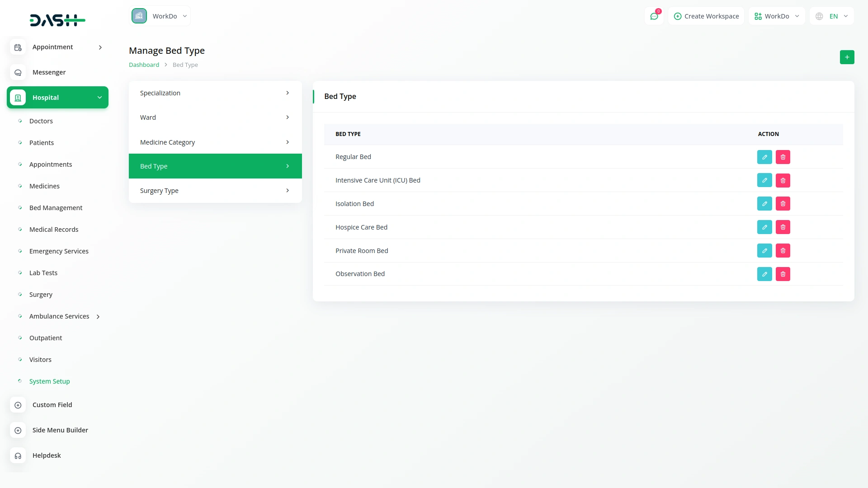The width and height of the screenshot is (868, 488).
Task: Open Patients in the sidebar
Action: pyautogui.click(x=42, y=143)
